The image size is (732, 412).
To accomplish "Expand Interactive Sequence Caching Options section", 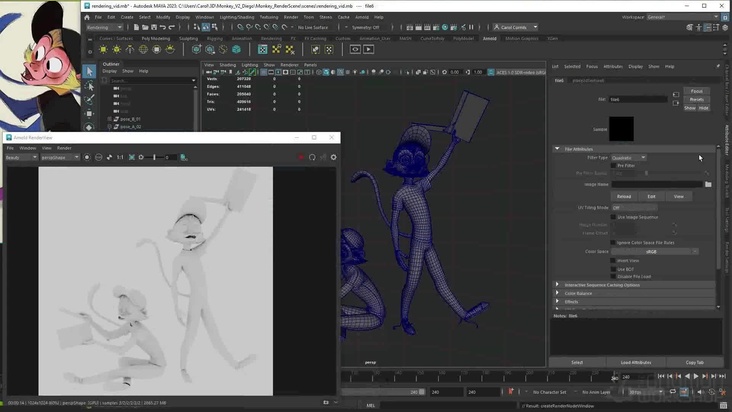I will coord(557,285).
